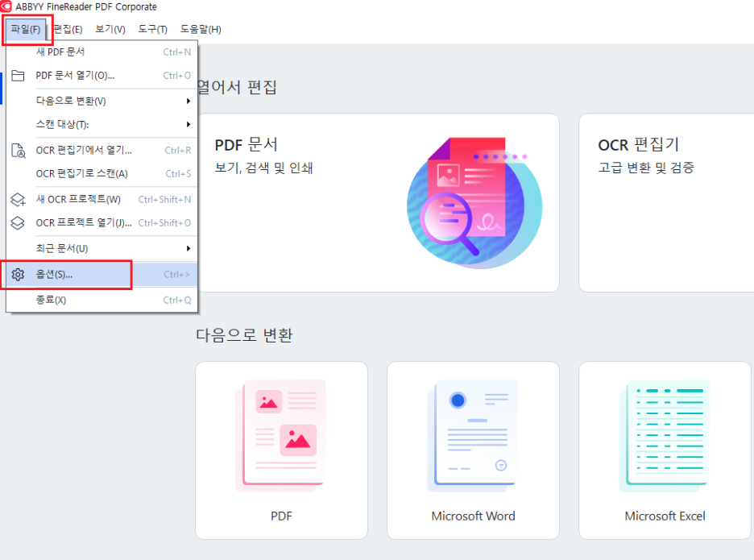The image size is (754, 560).
Task: Click the 고급 변환 및 검증 description
Action: pyautogui.click(x=646, y=168)
